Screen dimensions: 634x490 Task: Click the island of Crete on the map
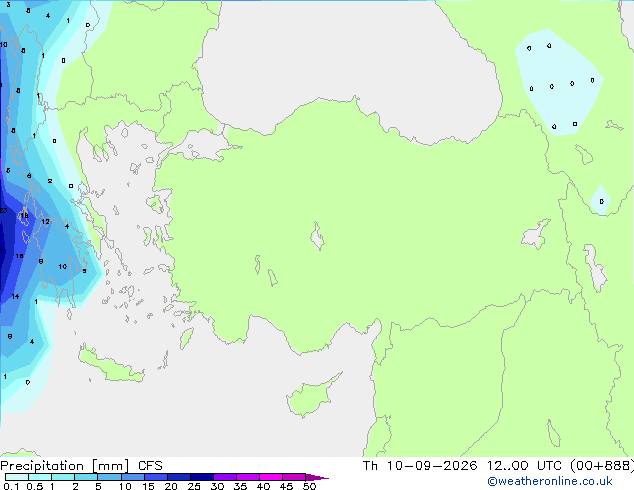pos(111,366)
